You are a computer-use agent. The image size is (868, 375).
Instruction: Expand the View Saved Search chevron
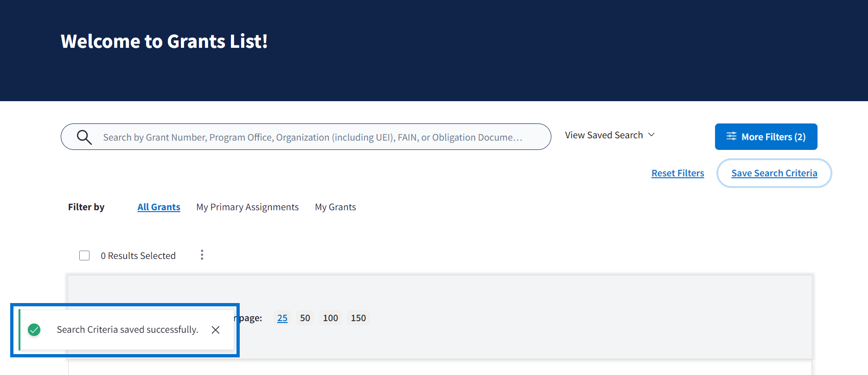pos(651,135)
